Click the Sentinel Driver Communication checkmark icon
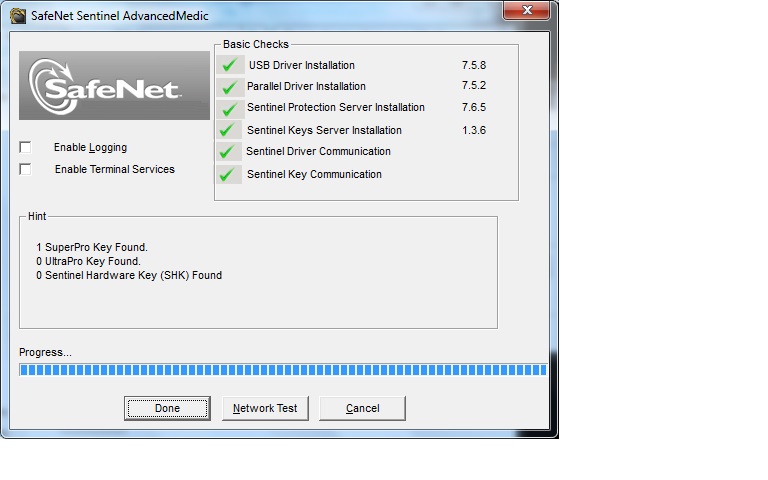The height and width of the screenshot is (480, 768). click(229, 151)
